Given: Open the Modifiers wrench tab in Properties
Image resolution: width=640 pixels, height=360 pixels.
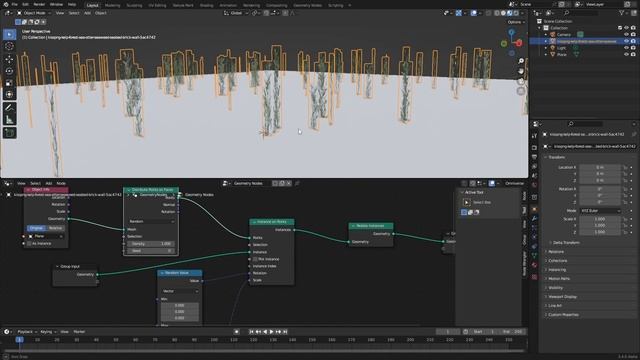Looking at the screenshot, I should click(534, 219).
